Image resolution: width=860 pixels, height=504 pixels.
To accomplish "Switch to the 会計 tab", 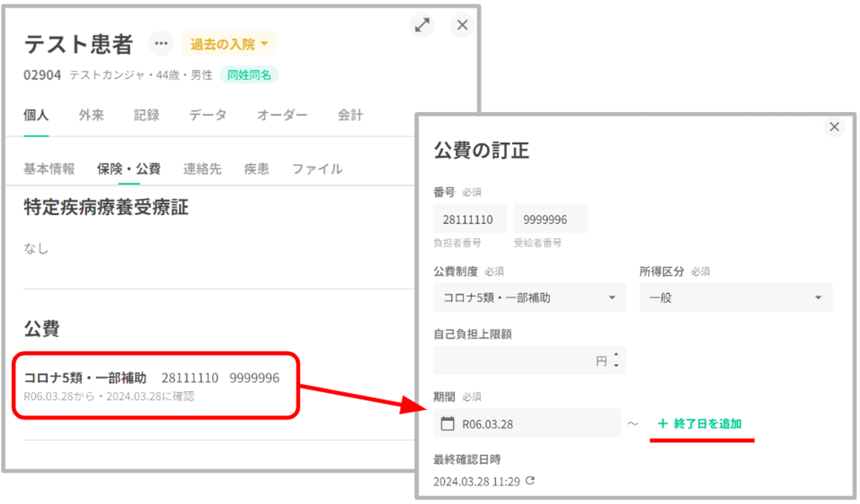I will coord(350,115).
